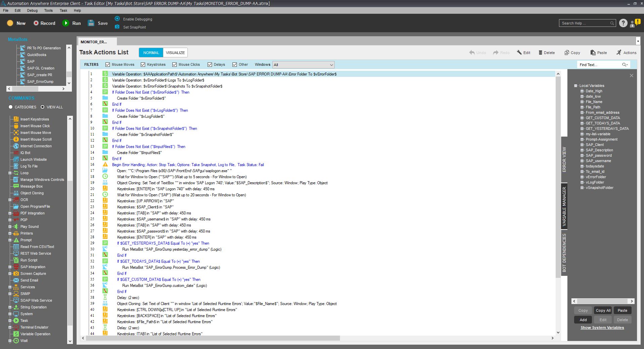Click the green Run play icon
Image resolution: width=644 pixels, height=349 pixels.
65,23
